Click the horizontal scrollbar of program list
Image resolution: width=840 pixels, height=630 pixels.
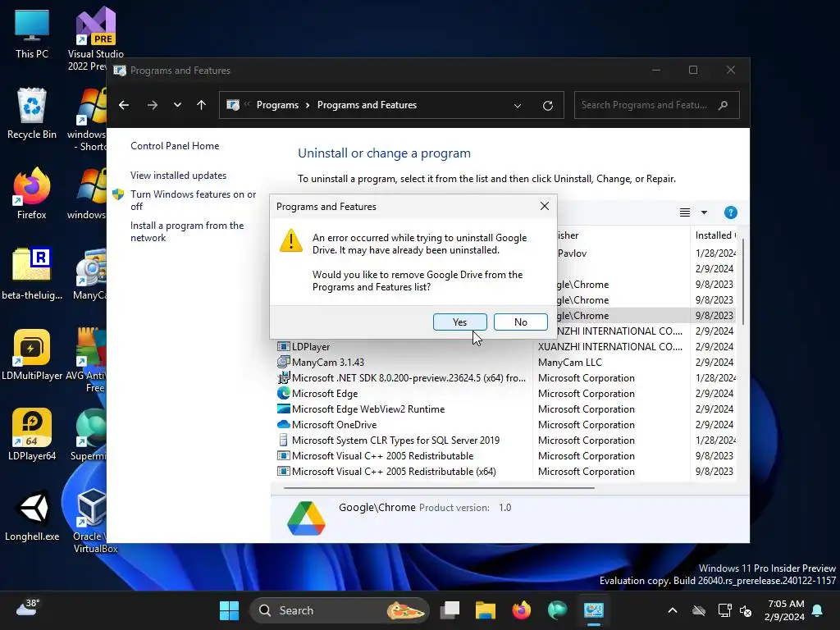point(439,488)
